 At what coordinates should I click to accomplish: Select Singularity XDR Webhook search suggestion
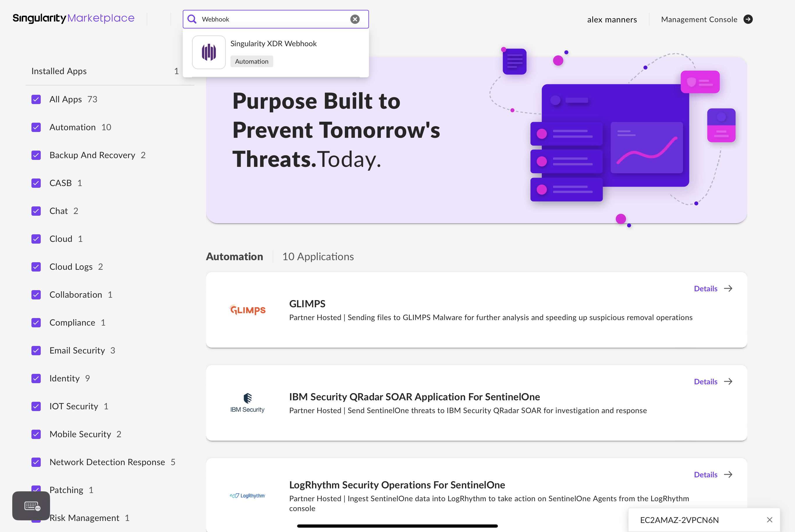click(x=273, y=44)
